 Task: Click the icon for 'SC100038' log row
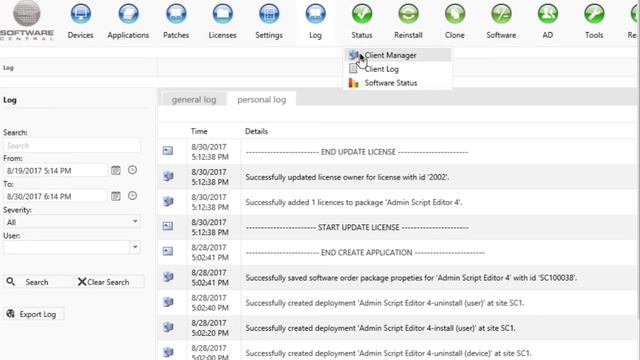168,277
